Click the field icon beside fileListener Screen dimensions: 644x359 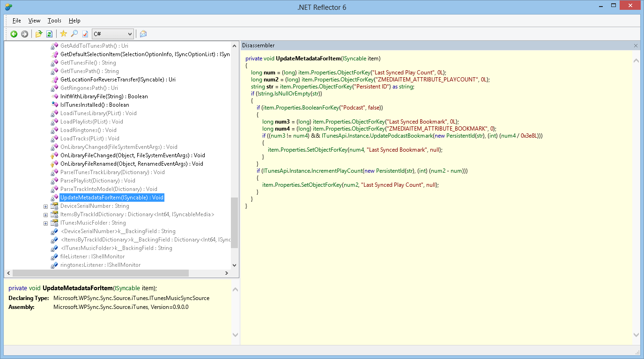point(54,256)
